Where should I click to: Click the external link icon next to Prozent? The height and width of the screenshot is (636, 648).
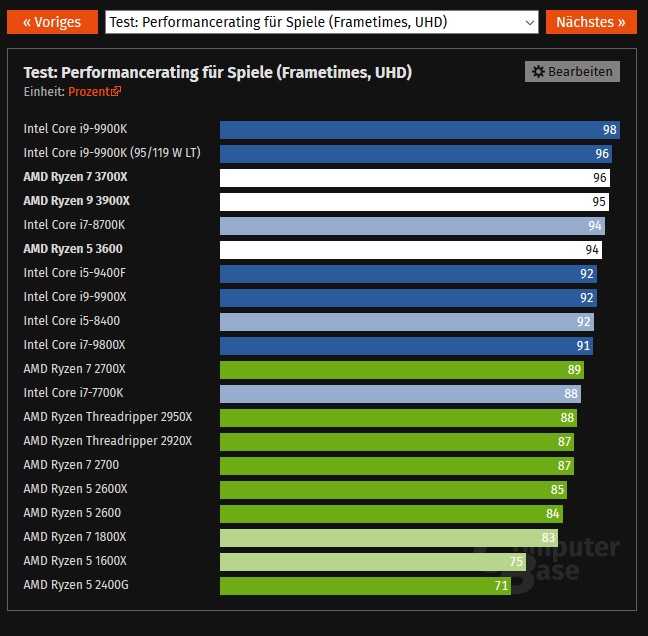(x=116, y=91)
